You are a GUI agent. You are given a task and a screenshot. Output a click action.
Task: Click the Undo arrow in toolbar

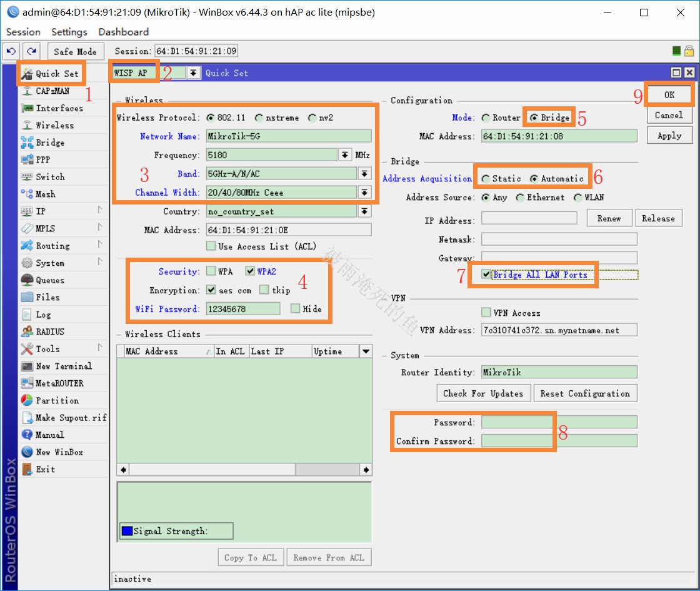pos(11,51)
